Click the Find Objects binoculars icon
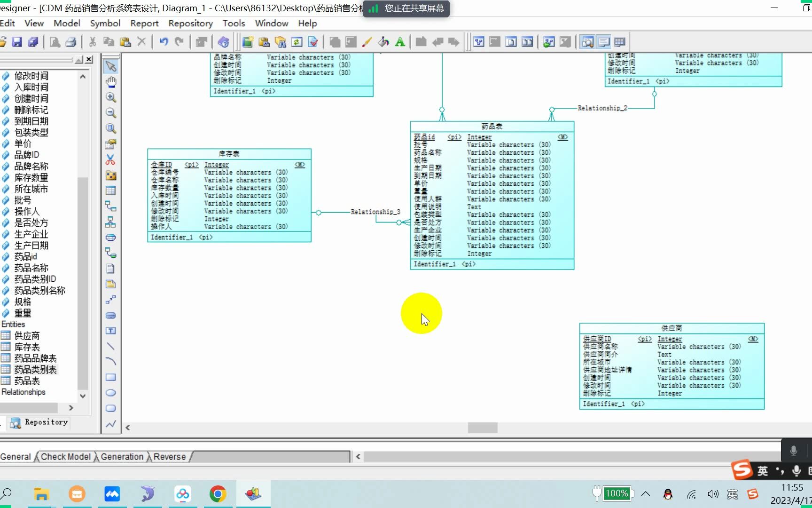 point(281,42)
